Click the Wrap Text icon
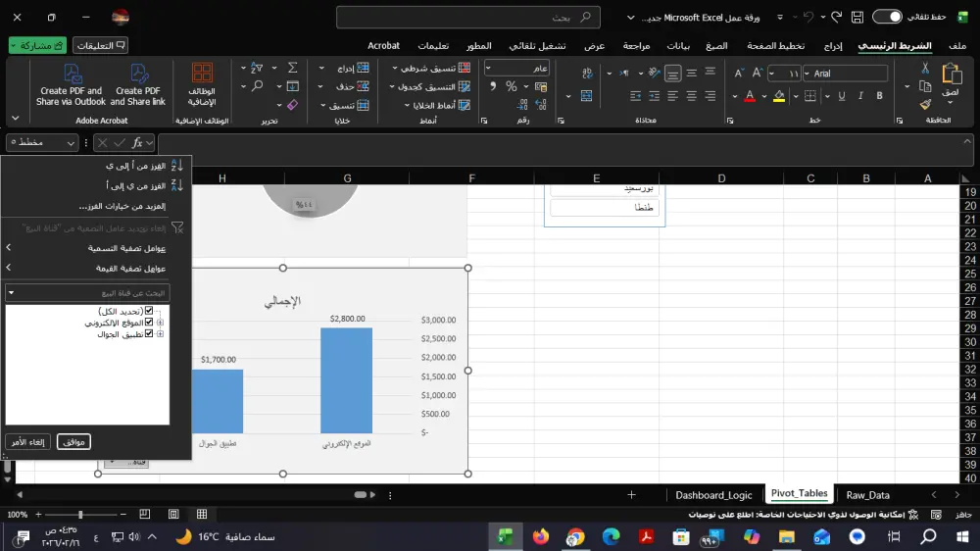Screen dimensions: 980x551 (587, 74)
